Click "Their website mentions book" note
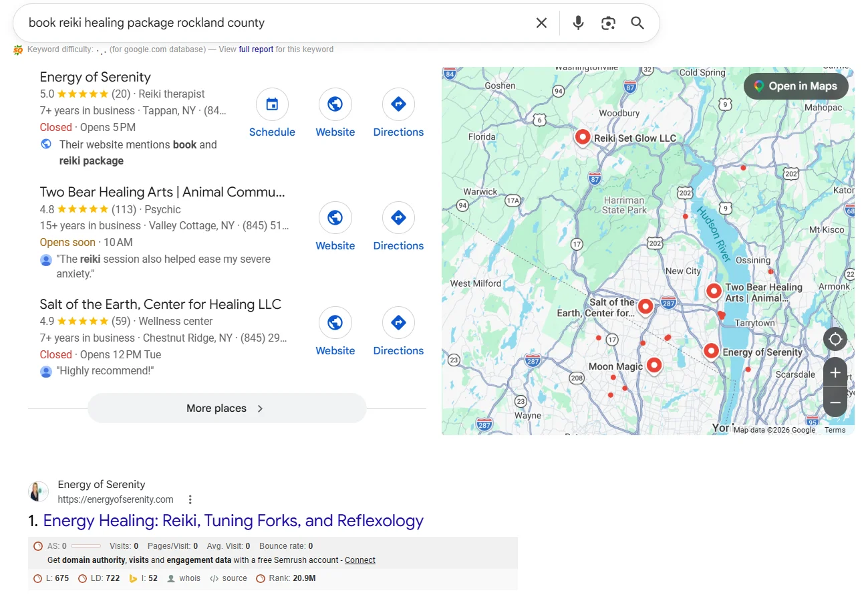Screen dimensions: 868x595 coord(138,152)
